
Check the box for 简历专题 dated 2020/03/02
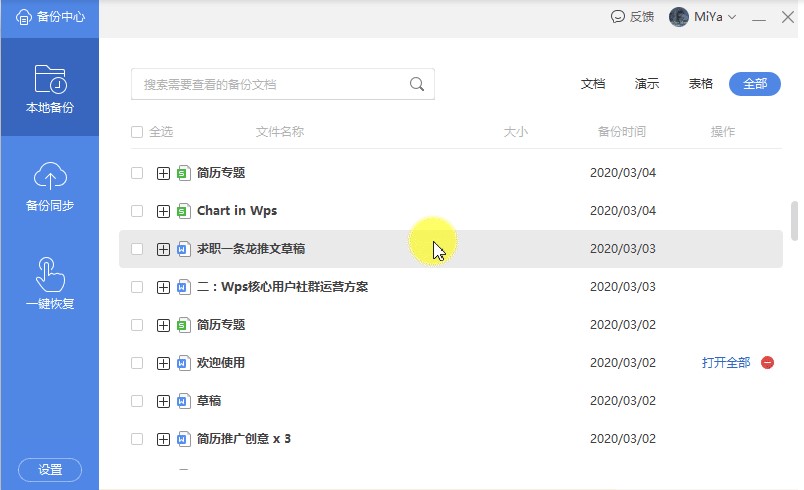(137, 325)
